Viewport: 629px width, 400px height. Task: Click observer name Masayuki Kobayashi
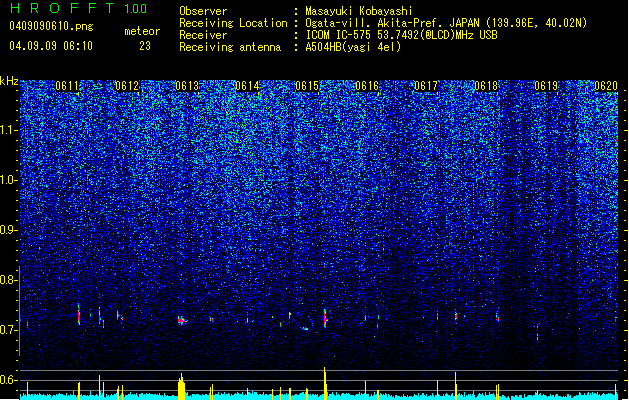click(x=359, y=11)
